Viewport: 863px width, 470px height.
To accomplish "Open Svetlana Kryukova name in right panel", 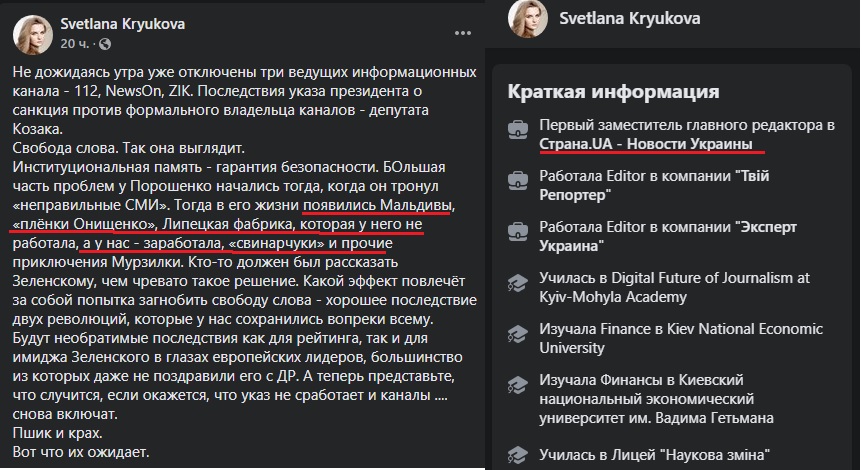I will [630, 19].
